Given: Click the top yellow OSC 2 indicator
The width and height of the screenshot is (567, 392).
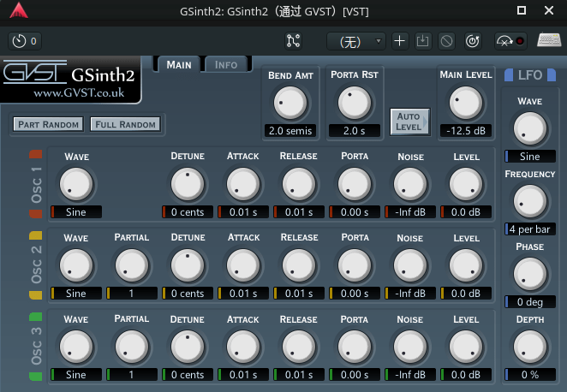Looking at the screenshot, I should [35, 235].
